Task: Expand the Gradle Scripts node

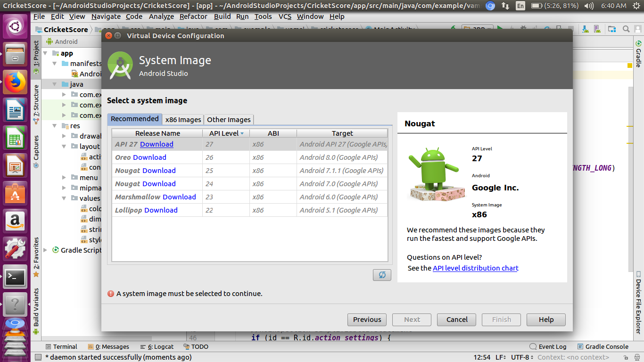Action: [45, 250]
